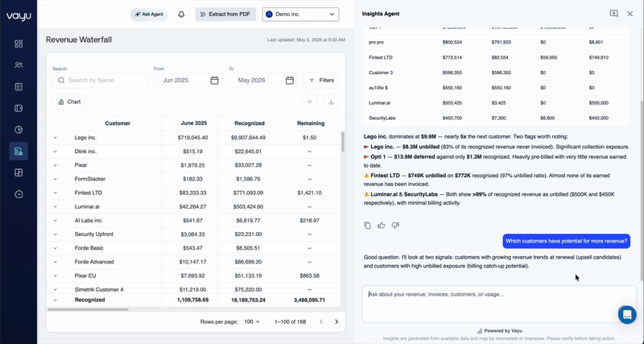Image resolution: width=644 pixels, height=344 pixels.
Task: Click the Ask about your revenue input box
Action: (499, 305)
